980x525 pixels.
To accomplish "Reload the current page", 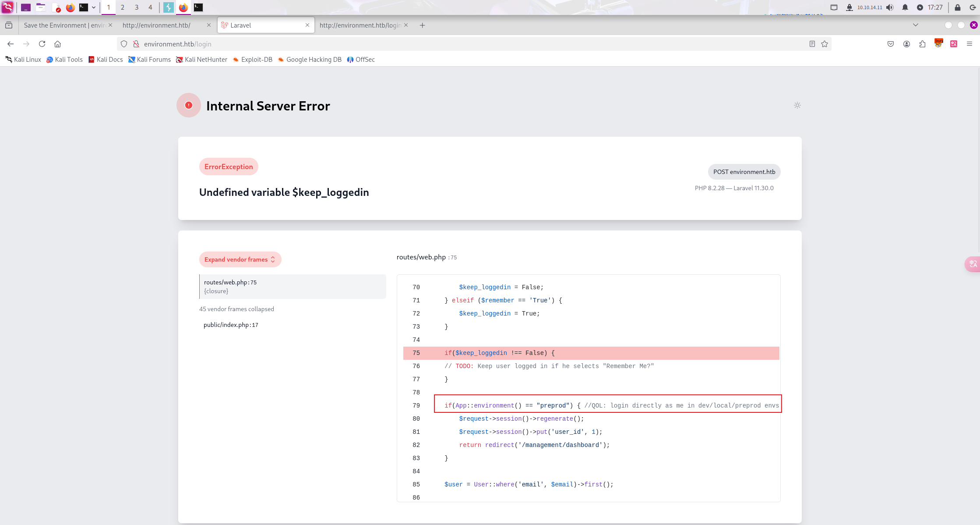I will tap(42, 44).
